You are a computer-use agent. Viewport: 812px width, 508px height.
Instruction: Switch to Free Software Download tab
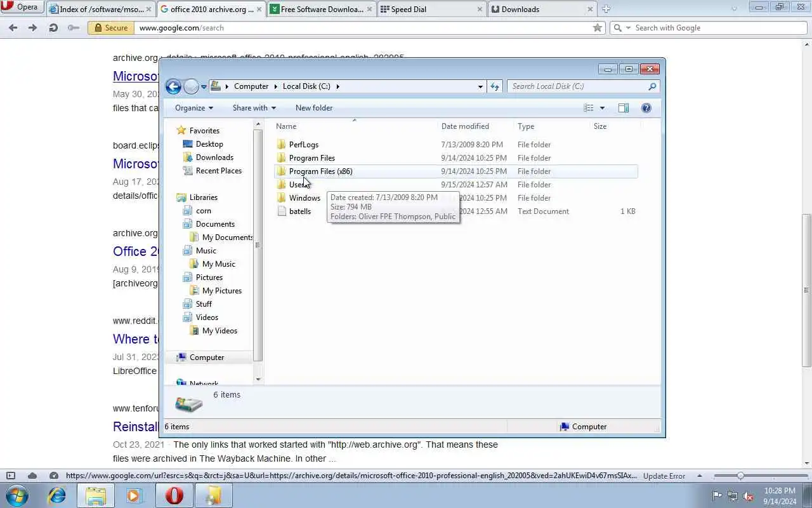pos(322,9)
